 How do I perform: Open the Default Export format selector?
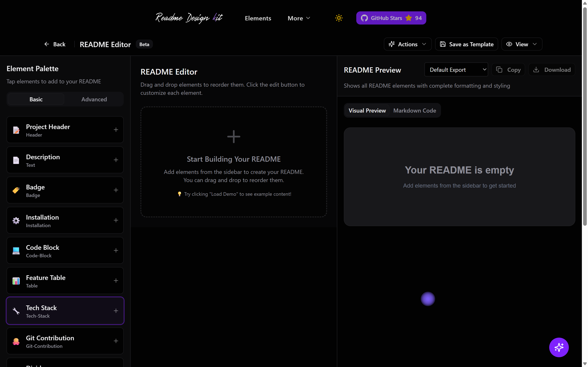point(456,69)
